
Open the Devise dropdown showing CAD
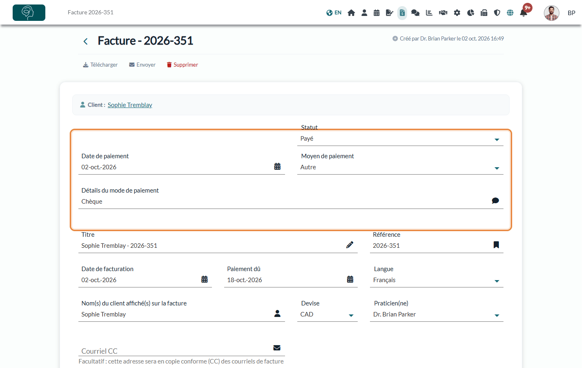pyautogui.click(x=327, y=314)
